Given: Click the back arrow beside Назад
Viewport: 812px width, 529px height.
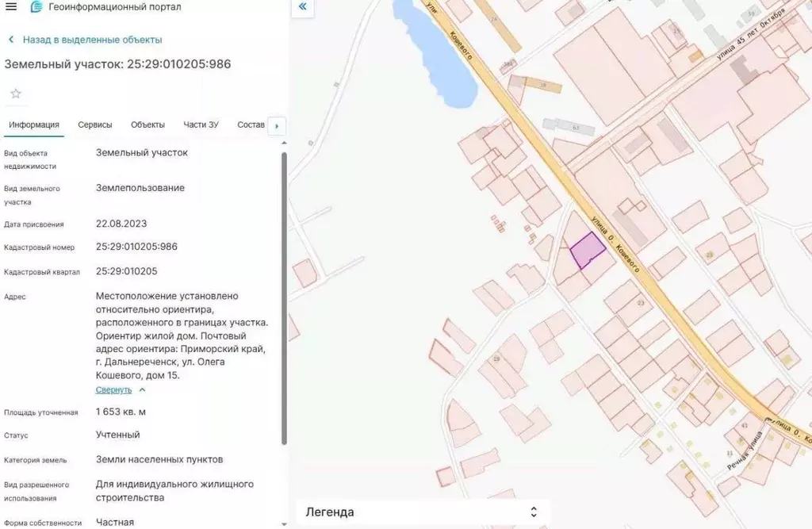Looking at the screenshot, I should 11,40.
